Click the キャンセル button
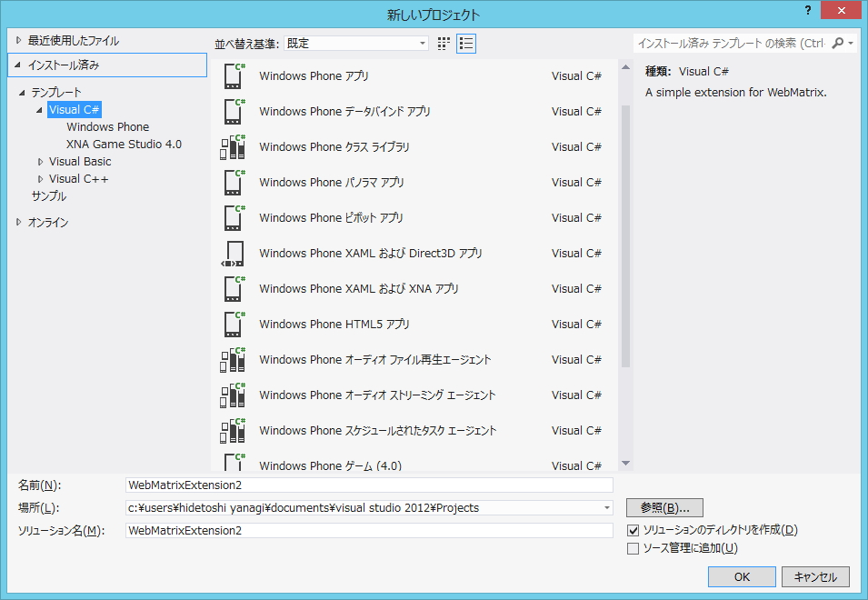Viewport: 868px width, 600px height. coord(815,576)
